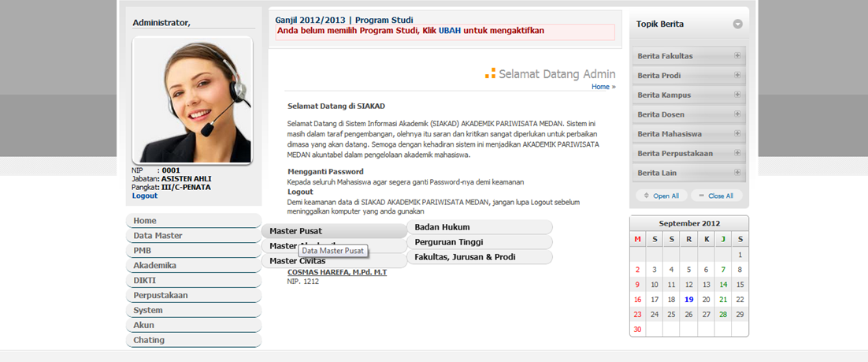Select the Master Civitas submenu item
Image resolution: width=868 pixels, height=362 pixels.
click(x=334, y=261)
